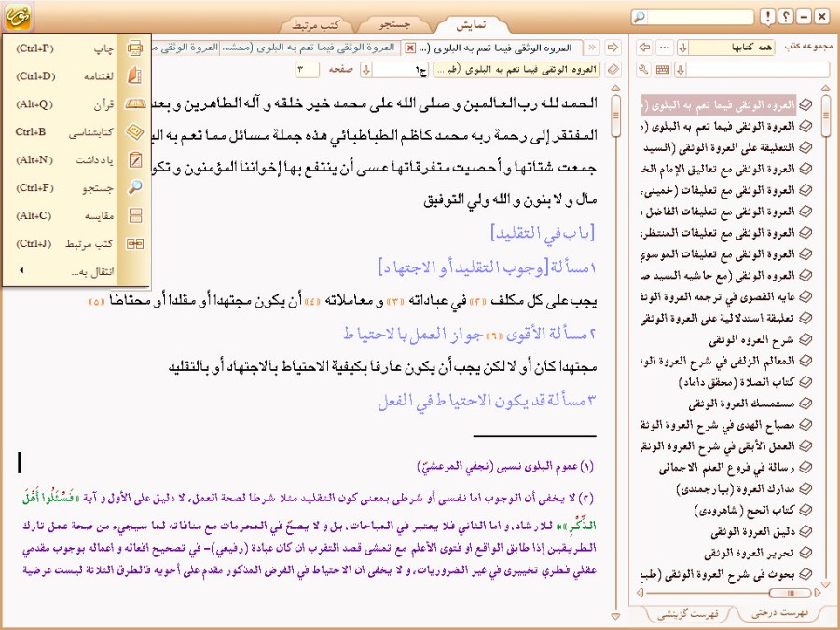The width and height of the screenshot is (840, 630).
Task: Click heading باب في التقليد
Action: point(543,233)
